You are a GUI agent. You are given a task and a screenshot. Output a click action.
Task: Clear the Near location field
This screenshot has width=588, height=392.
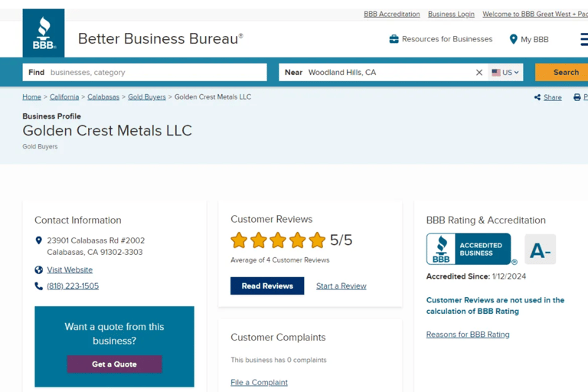(x=479, y=73)
